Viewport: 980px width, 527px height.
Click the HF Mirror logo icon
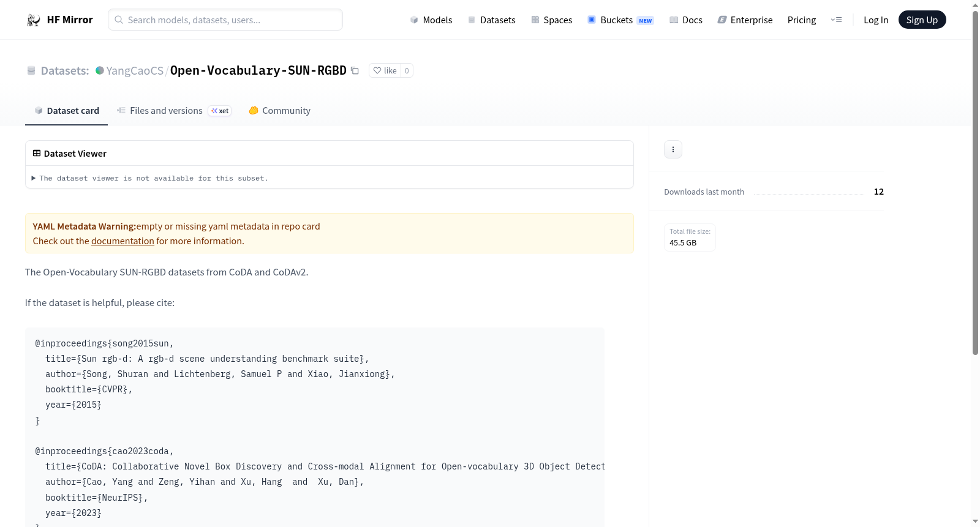tap(34, 20)
